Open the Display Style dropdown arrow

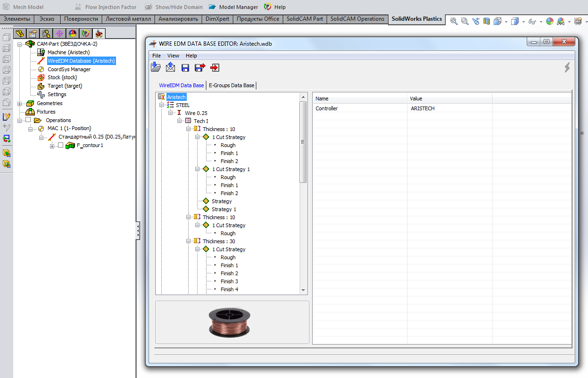523,22
